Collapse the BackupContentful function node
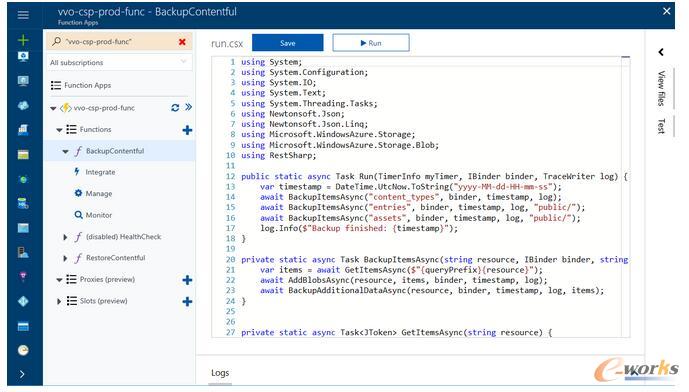This screenshot has height=392, width=689. coord(65,151)
